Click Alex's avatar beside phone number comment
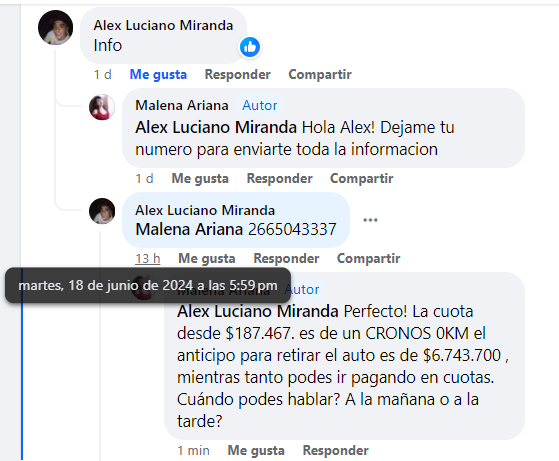The height and width of the screenshot is (461, 559). click(102, 211)
